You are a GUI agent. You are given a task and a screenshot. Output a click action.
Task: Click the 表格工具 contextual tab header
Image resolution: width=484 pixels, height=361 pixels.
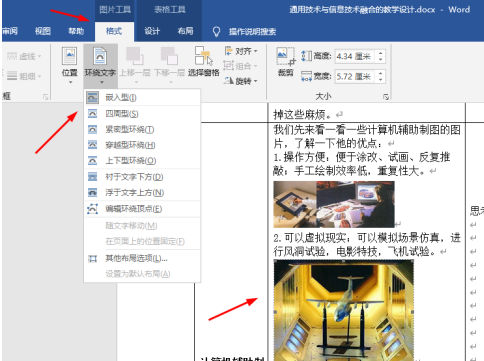(x=170, y=10)
